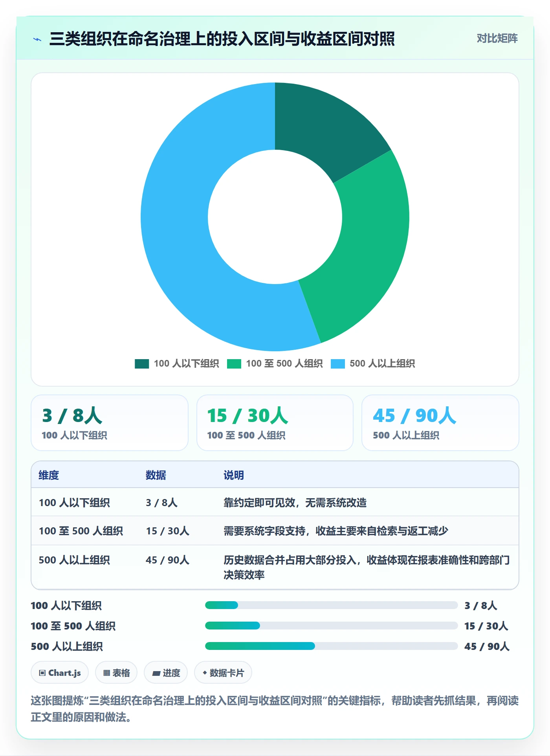550x756 pixels.
Task: Toggle the green legend swatch for 100 至 500 人组织
Action: click(234, 363)
